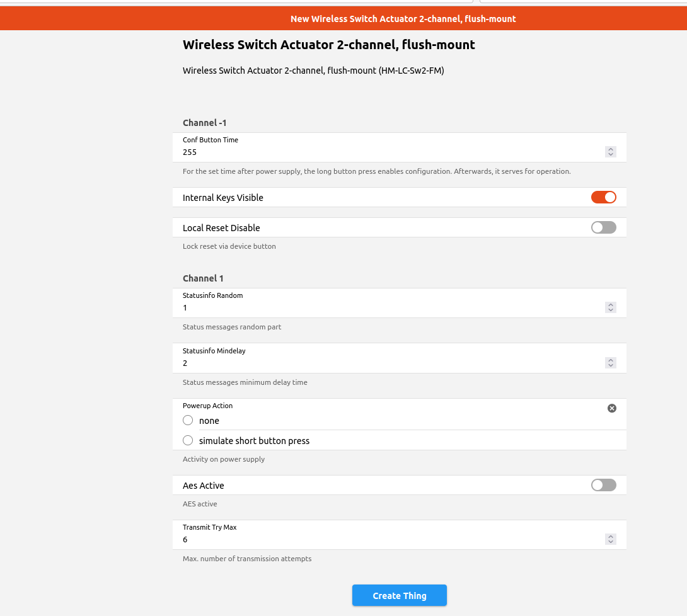Increment the Transmit Try Max value
The height and width of the screenshot is (616, 687).
[x=610, y=537]
